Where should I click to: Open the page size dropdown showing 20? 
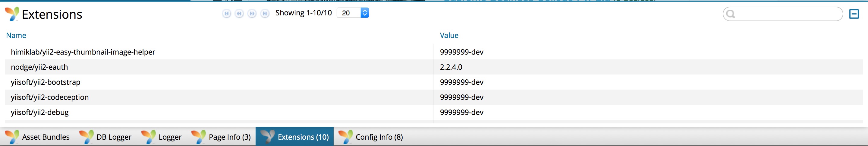[x=353, y=13]
